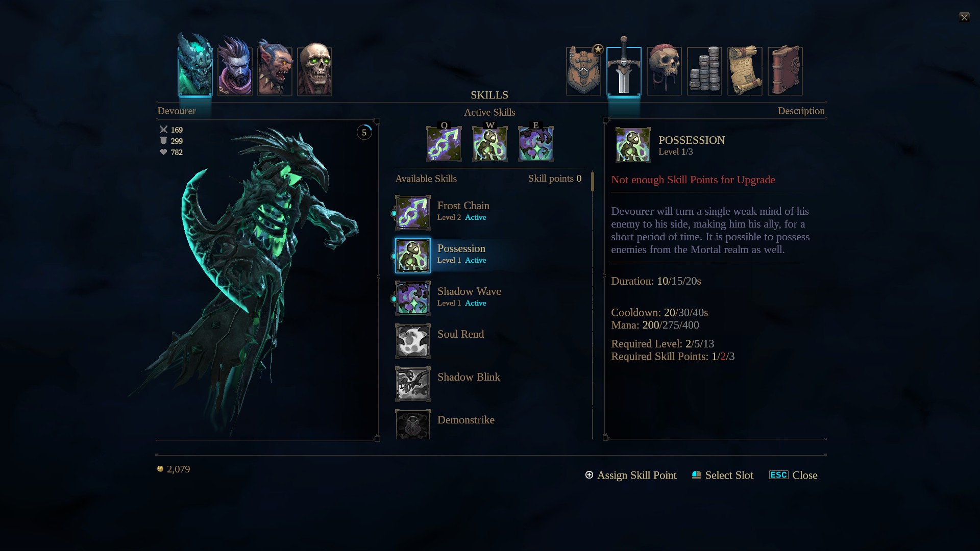980x551 pixels.
Task: Select the E active skill slot
Action: pyautogui.click(x=536, y=143)
